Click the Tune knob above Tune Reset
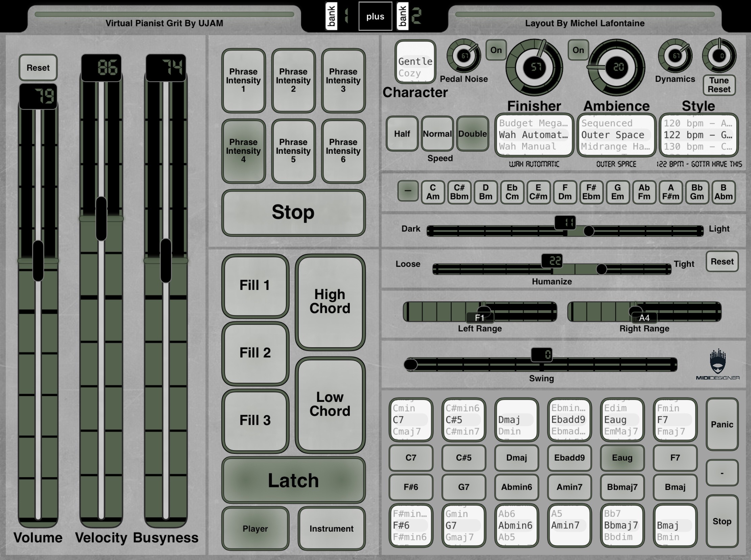 [719, 56]
